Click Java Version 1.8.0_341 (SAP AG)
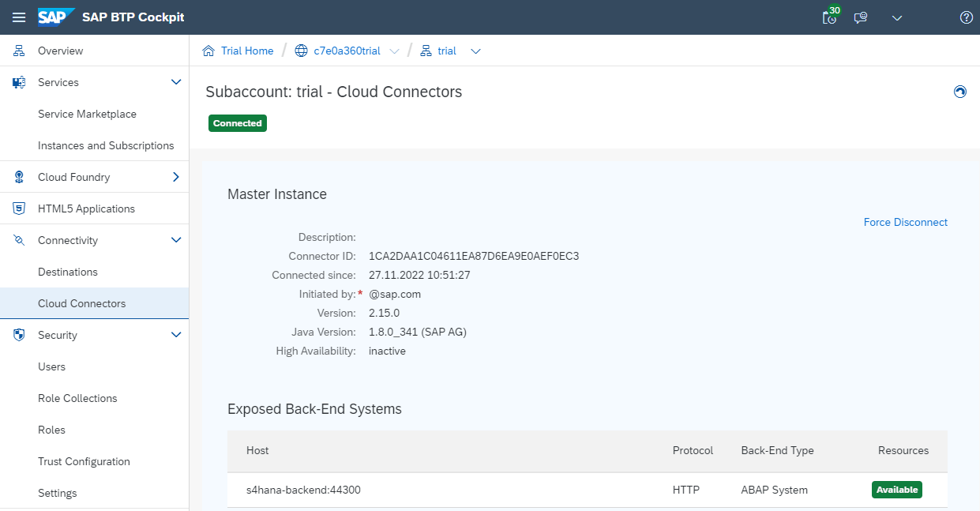980x511 pixels. click(x=418, y=332)
